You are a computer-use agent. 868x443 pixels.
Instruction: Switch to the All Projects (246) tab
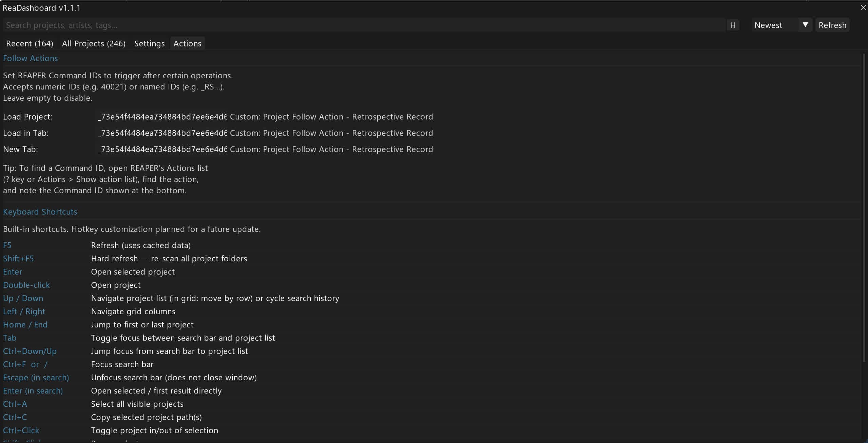coord(94,43)
